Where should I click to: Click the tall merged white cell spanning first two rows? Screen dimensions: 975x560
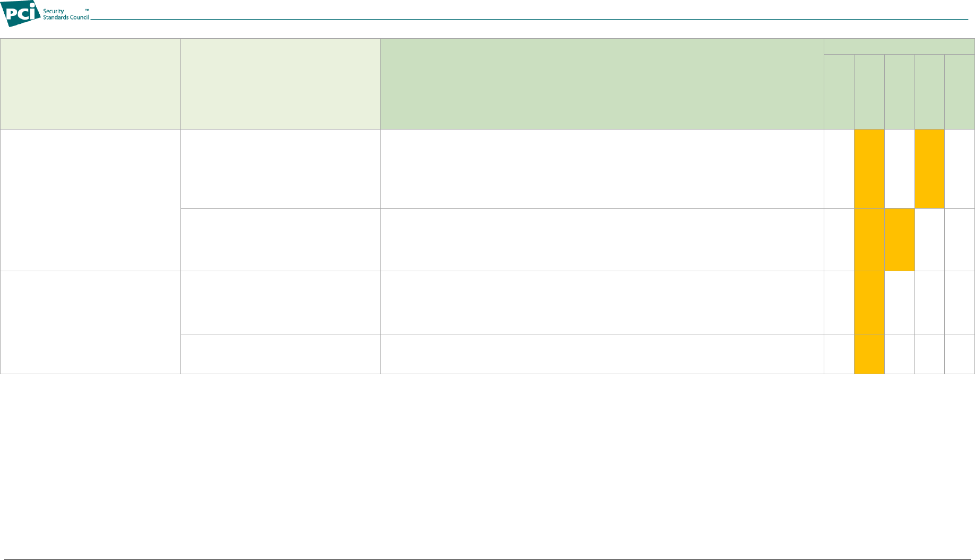pos(90,200)
